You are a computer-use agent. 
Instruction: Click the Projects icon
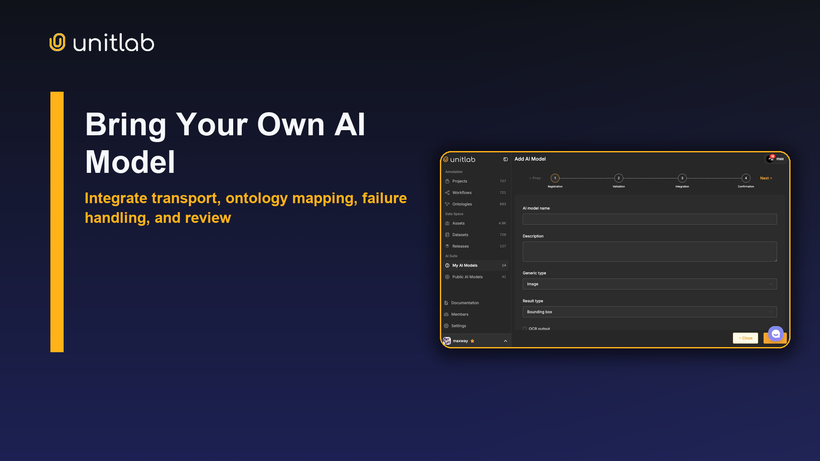click(x=447, y=181)
